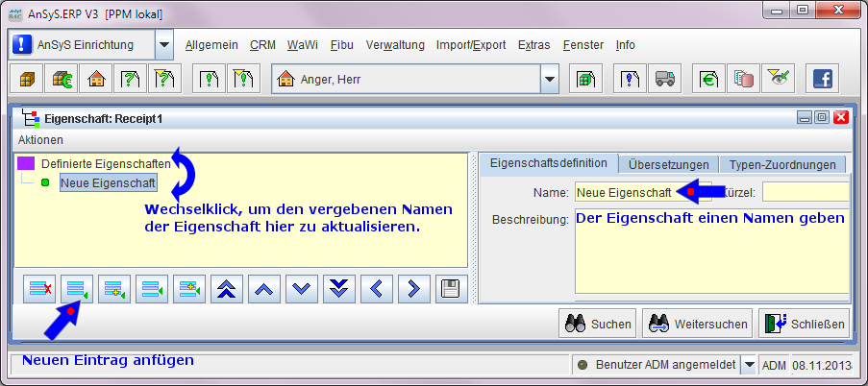Screen dimensions: 868x386
Task: Click the right chevron arrow button
Action: (x=413, y=288)
